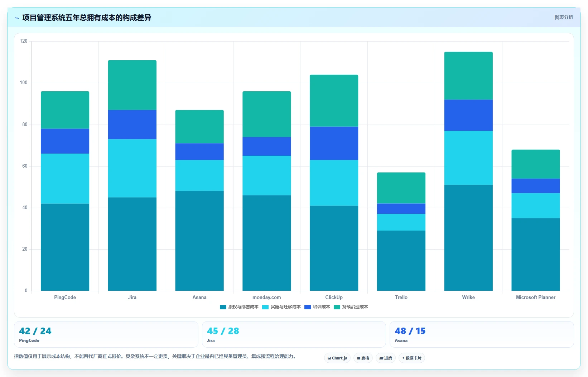
Task: Click the dark teal bottom segment of Wrike bar
Action: [x=468, y=238]
